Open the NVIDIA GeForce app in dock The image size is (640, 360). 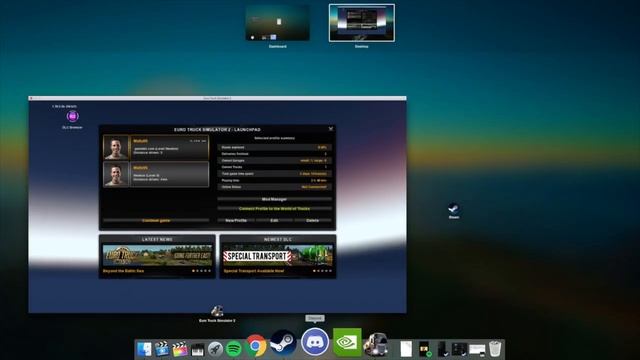(x=347, y=342)
